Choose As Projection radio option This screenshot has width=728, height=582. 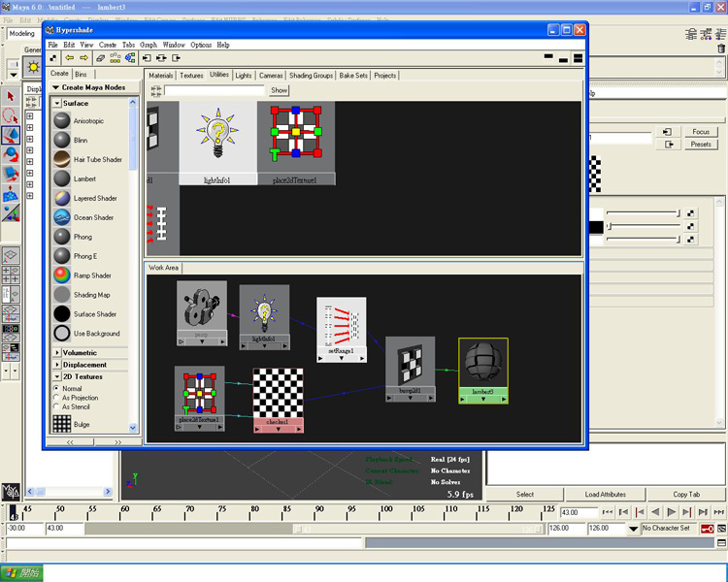coord(56,398)
